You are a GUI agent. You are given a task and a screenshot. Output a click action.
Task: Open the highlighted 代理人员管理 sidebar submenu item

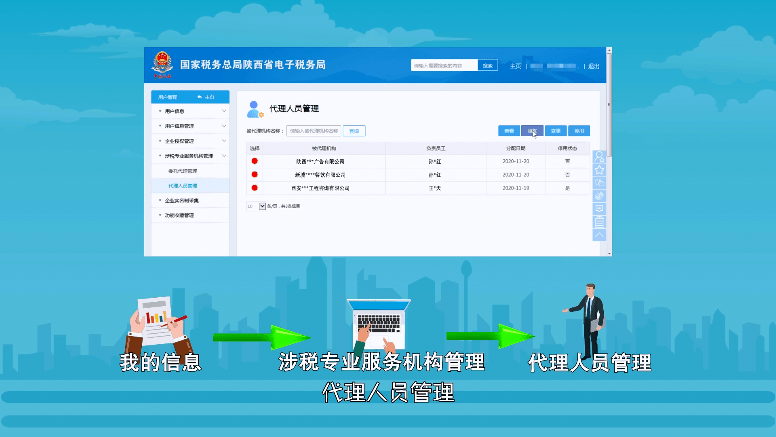pyautogui.click(x=190, y=186)
